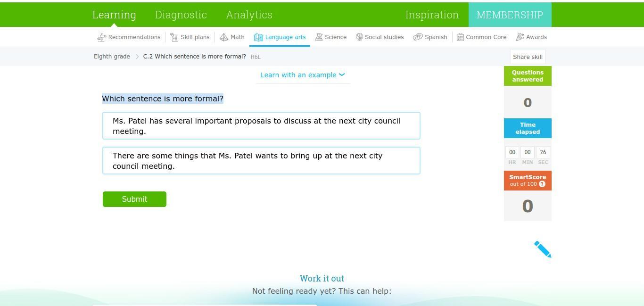This screenshot has width=644, height=306.
Task: Click the SmartScore help question mark
Action: (542, 184)
